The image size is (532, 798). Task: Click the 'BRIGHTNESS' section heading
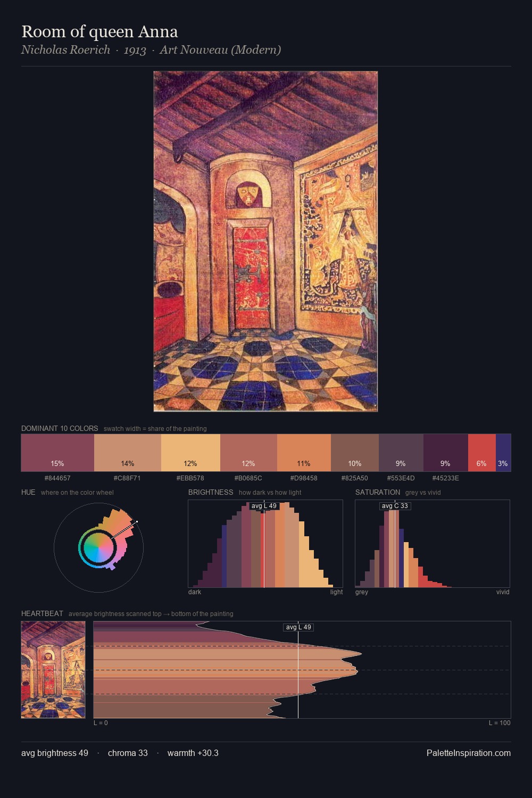tap(211, 492)
